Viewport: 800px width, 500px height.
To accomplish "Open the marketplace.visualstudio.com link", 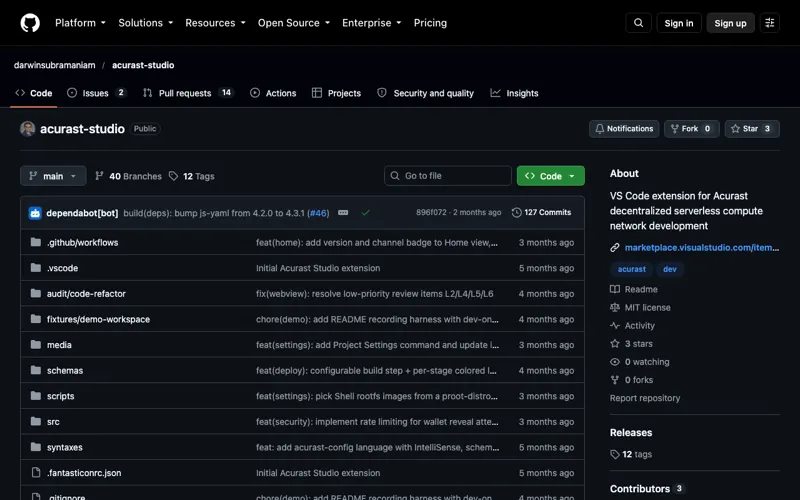I will [702, 247].
